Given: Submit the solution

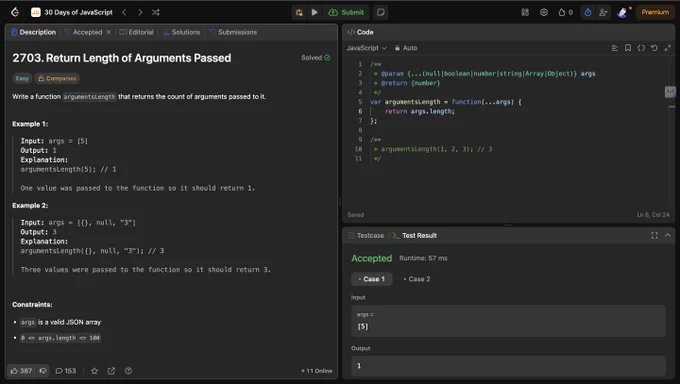Looking at the screenshot, I should pos(346,12).
